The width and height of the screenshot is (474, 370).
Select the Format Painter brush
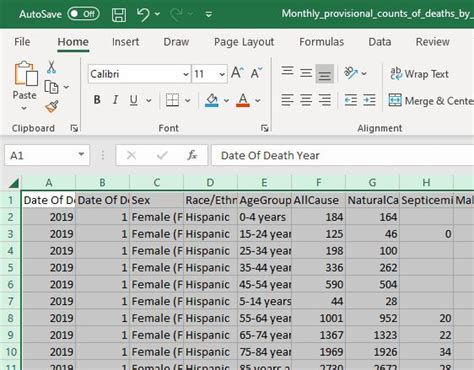[52, 107]
